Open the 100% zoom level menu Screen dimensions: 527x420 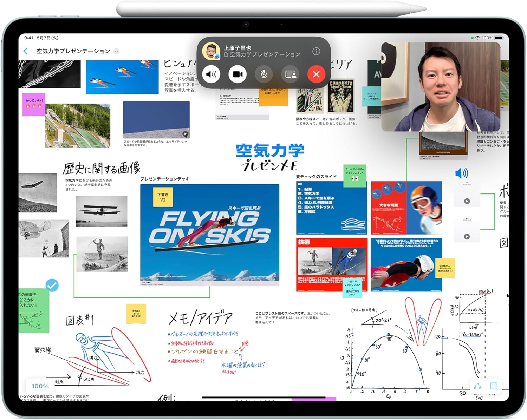click(x=40, y=386)
